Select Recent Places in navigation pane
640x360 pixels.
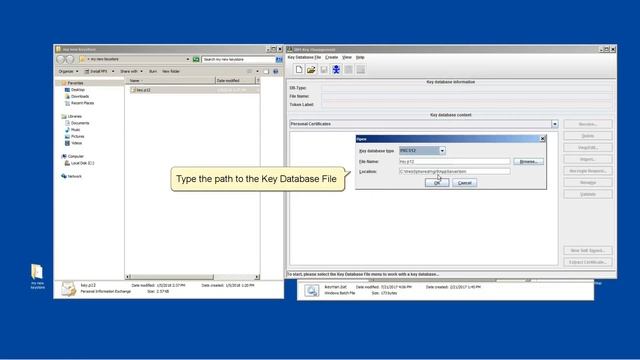[x=82, y=103]
